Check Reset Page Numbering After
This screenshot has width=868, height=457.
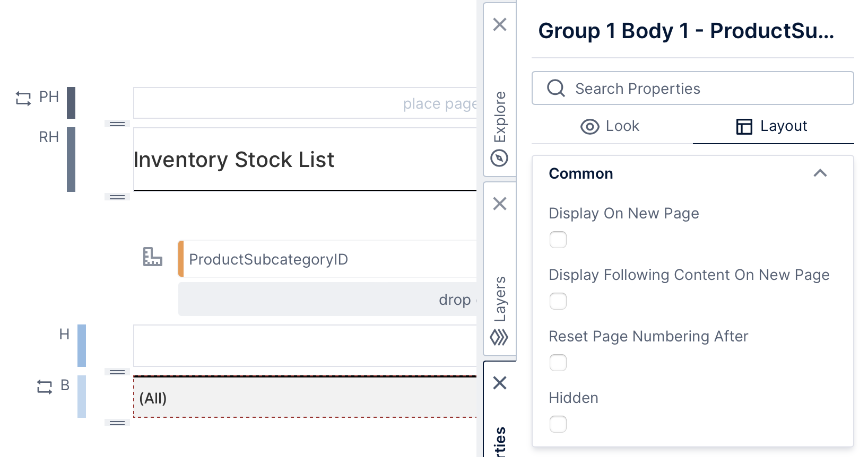(x=558, y=363)
